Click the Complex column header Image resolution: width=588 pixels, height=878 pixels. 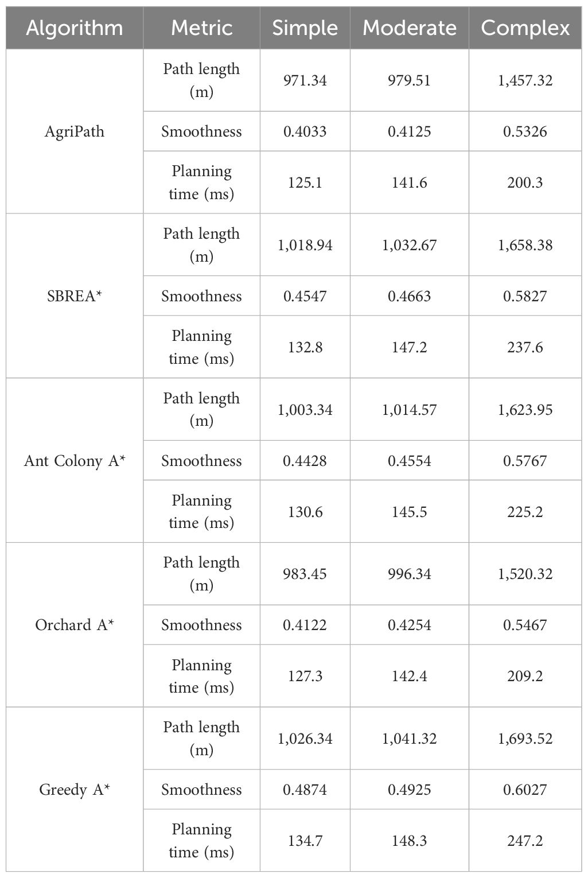[x=525, y=28]
